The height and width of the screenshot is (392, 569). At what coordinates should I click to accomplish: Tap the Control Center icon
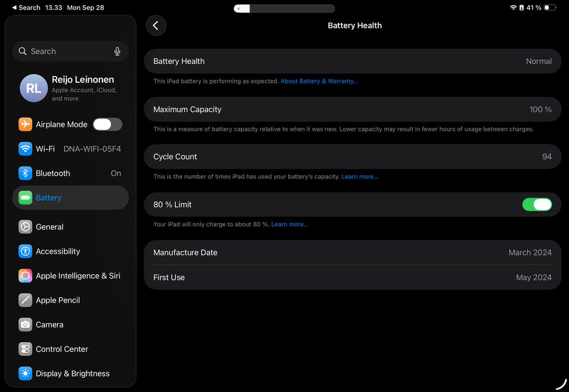[25, 349]
